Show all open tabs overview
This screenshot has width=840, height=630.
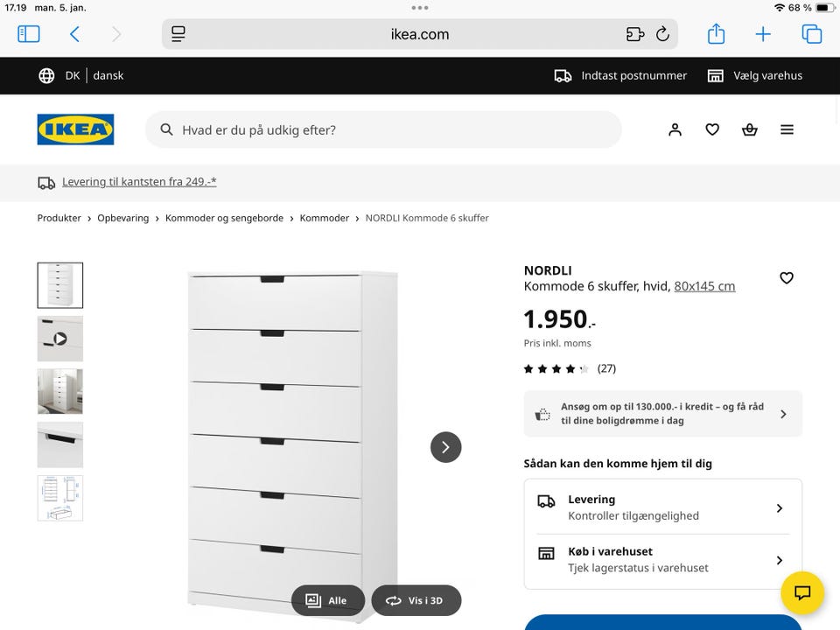tap(812, 34)
